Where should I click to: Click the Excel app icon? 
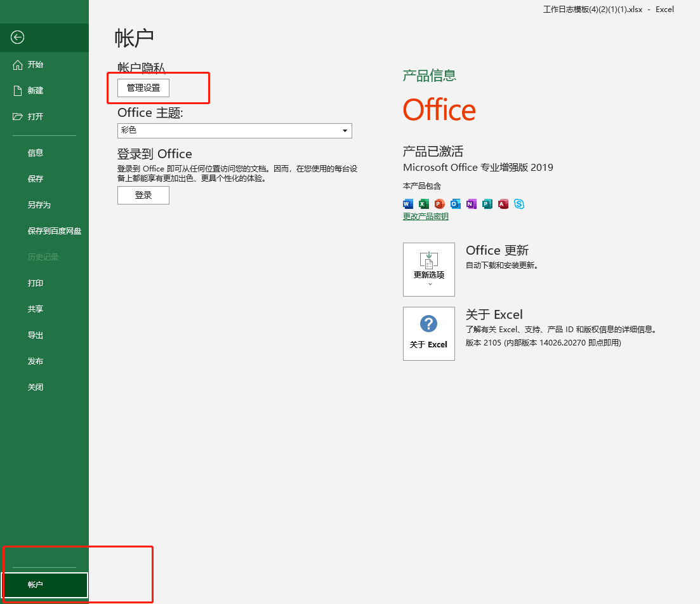[x=424, y=204]
